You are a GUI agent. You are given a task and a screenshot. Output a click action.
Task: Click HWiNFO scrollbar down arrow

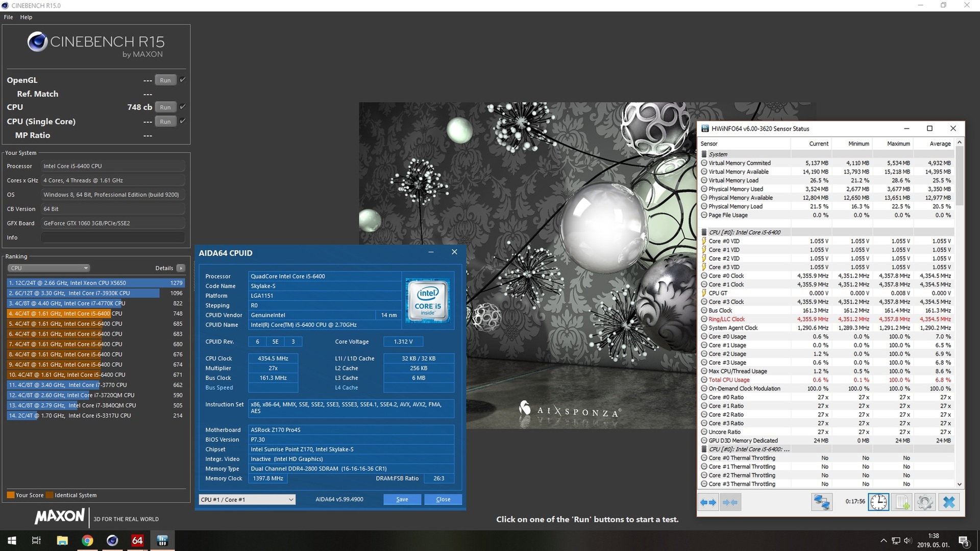click(960, 484)
